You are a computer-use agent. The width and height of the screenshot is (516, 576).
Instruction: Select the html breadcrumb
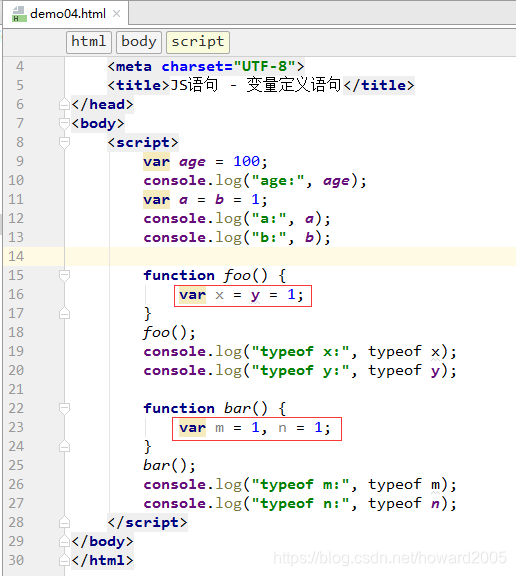(x=89, y=42)
